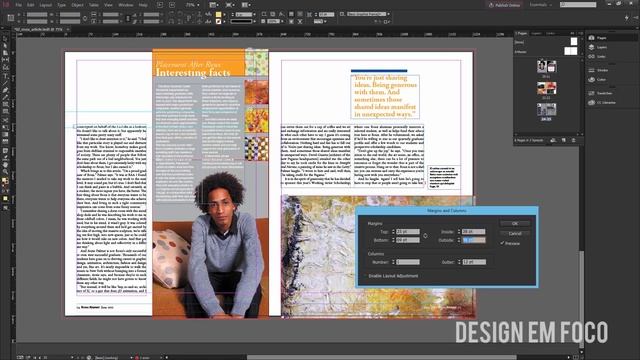Close the document tab
This screenshot has height=360, width=640.
(68, 29)
